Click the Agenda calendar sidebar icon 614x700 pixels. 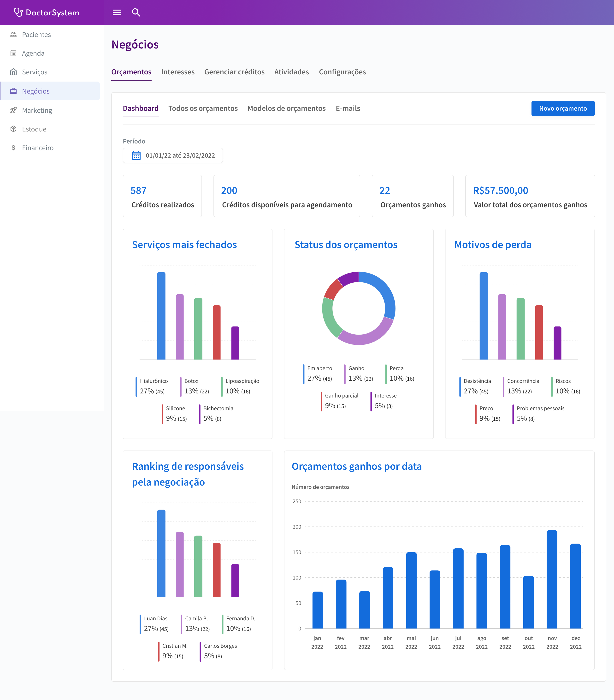(13, 53)
